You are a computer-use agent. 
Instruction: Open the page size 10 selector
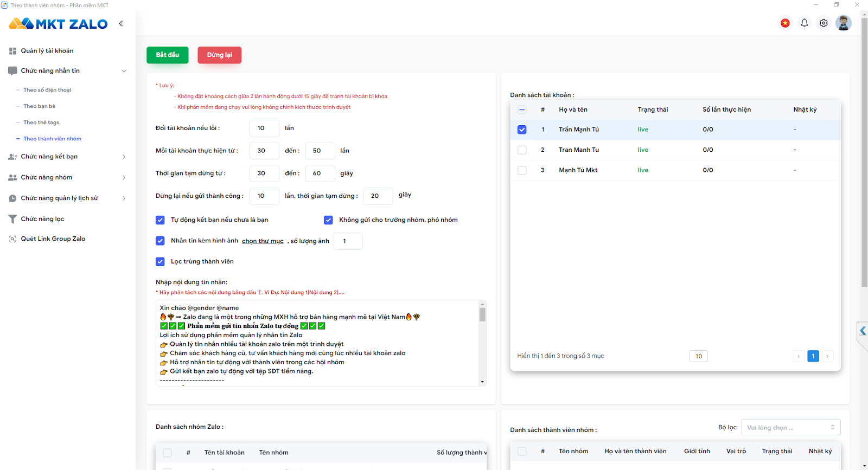coord(699,356)
